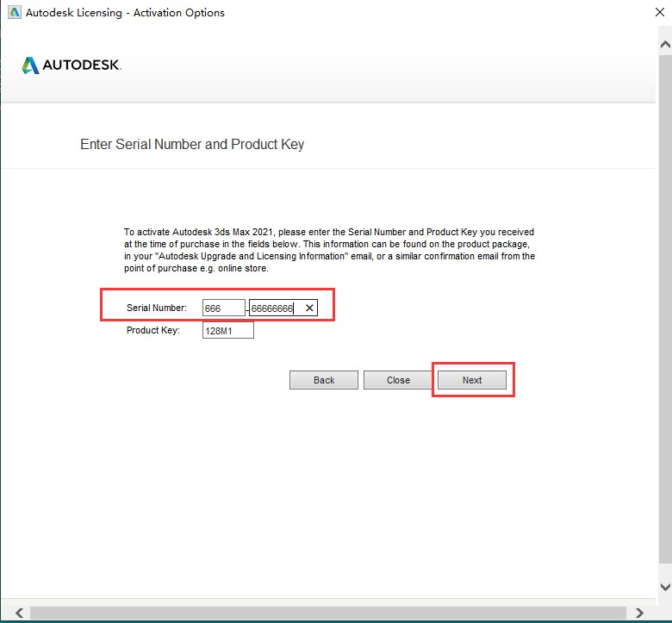Close the Autodesk Licensing window
672x623 pixels.
(x=660, y=12)
